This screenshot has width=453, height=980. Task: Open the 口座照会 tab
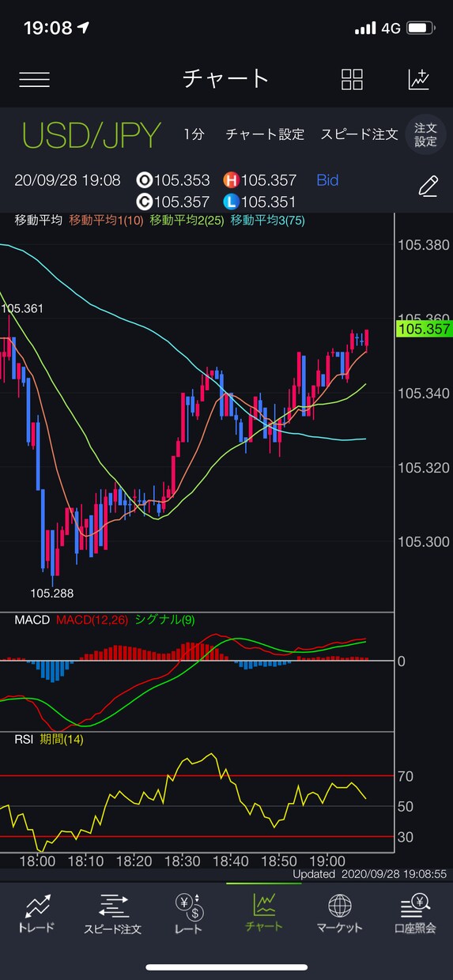pyautogui.click(x=415, y=914)
